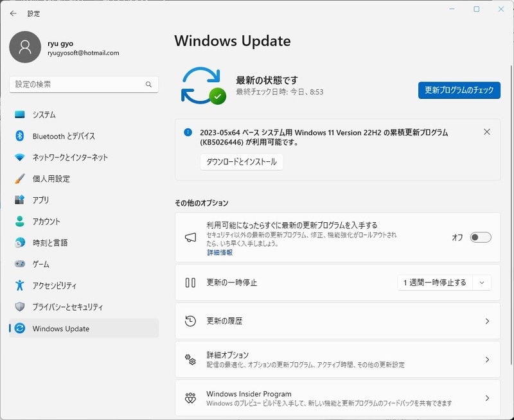Click the アプリ apps icon
514x420 pixels.
click(x=20, y=200)
